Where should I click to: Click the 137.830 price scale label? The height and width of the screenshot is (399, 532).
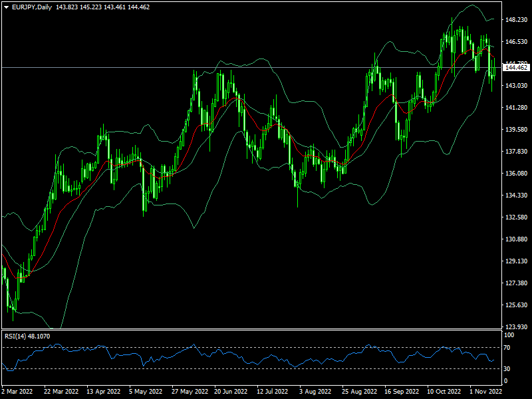point(517,152)
